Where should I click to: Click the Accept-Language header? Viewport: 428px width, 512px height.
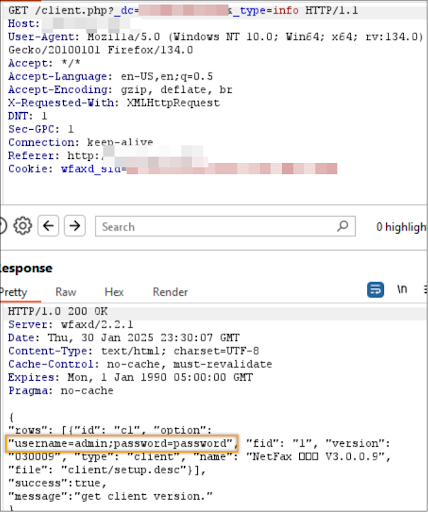coord(110,76)
